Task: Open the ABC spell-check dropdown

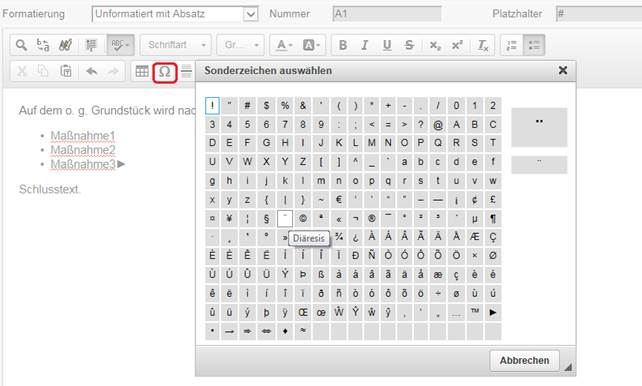Action: click(x=120, y=45)
